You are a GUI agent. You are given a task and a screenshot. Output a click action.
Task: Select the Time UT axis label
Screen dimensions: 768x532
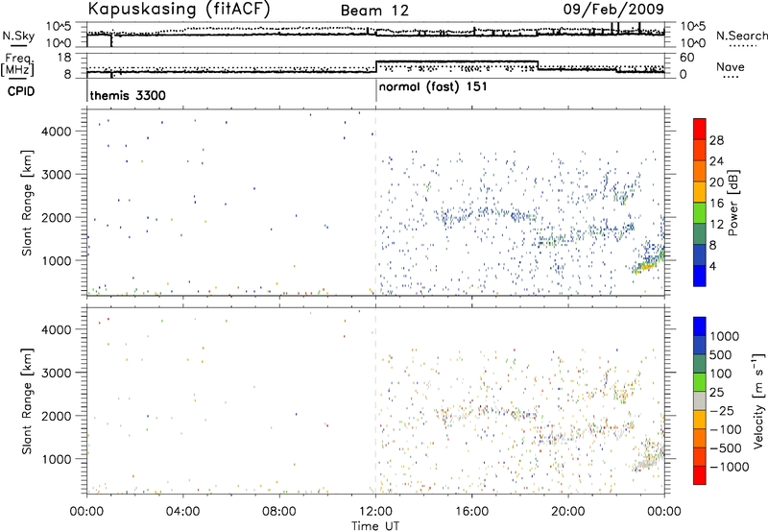(x=375, y=526)
